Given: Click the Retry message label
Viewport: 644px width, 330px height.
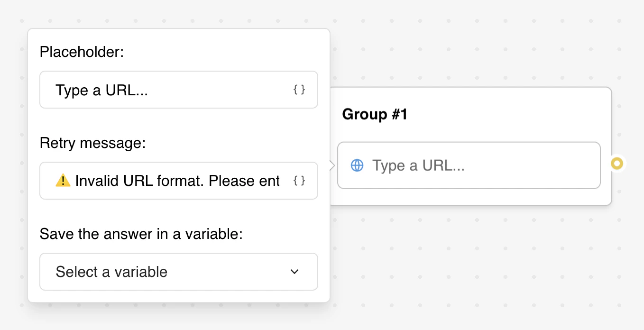Looking at the screenshot, I should (x=93, y=143).
